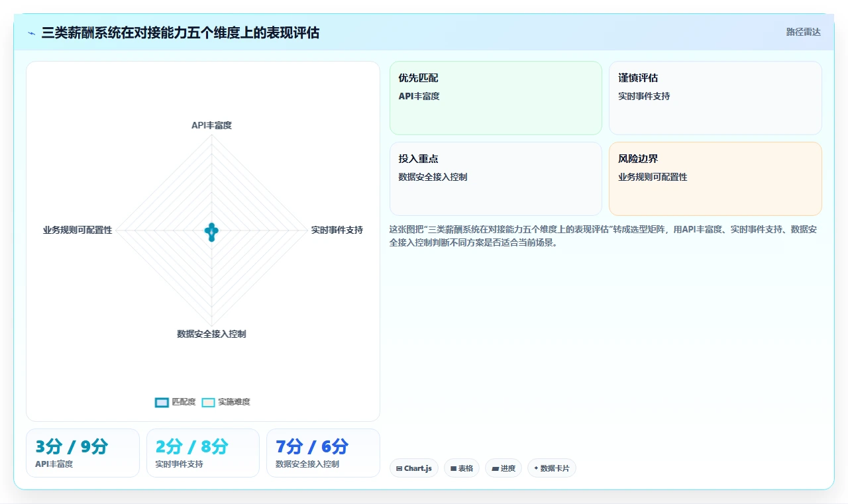
Task: Click API丰富度 caption under 3分 / 9分
Action: pos(54,464)
